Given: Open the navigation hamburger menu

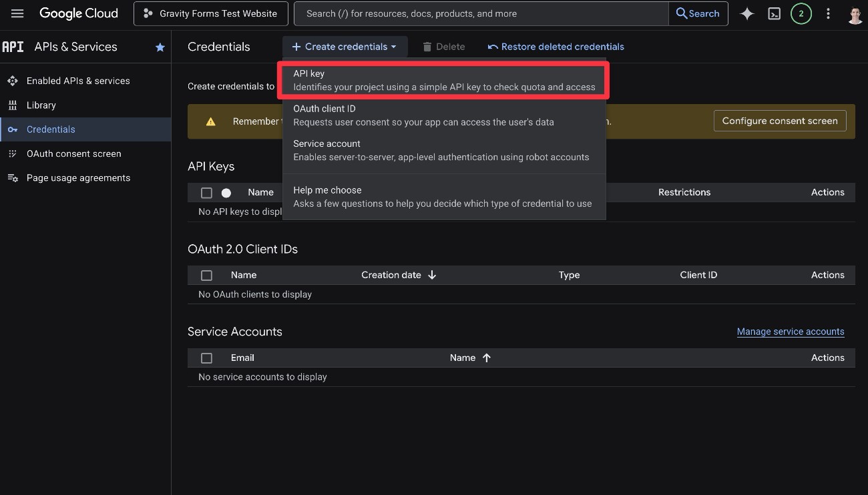Looking at the screenshot, I should click(17, 13).
